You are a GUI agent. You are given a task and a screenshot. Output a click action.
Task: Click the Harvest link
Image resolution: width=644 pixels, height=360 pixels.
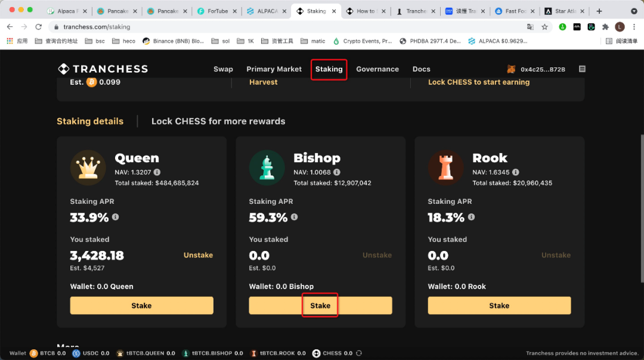tap(264, 82)
